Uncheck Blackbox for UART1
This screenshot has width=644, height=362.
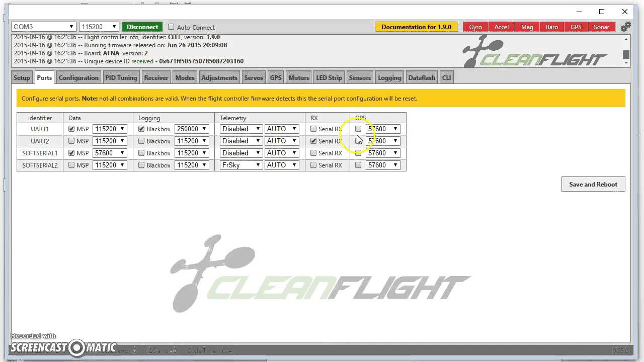[x=141, y=129]
